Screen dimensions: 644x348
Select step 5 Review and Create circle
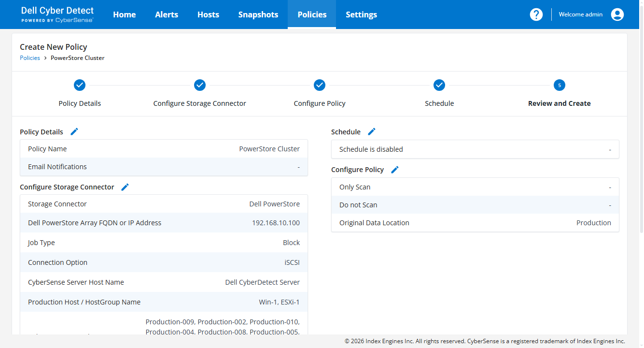[x=560, y=85]
